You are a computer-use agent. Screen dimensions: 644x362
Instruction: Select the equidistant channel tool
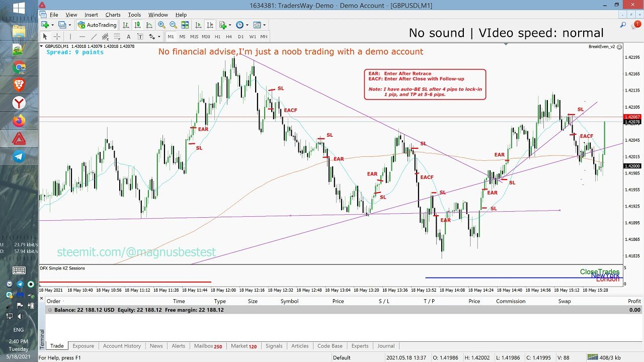click(105, 37)
